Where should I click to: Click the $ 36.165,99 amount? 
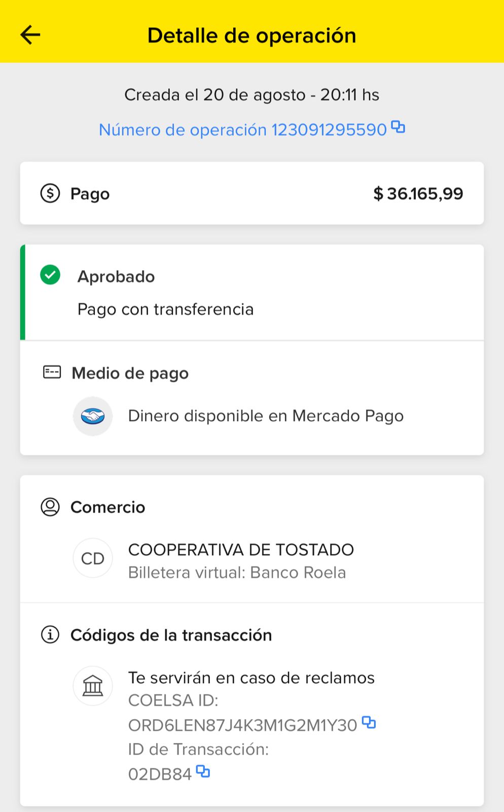tap(418, 193)
